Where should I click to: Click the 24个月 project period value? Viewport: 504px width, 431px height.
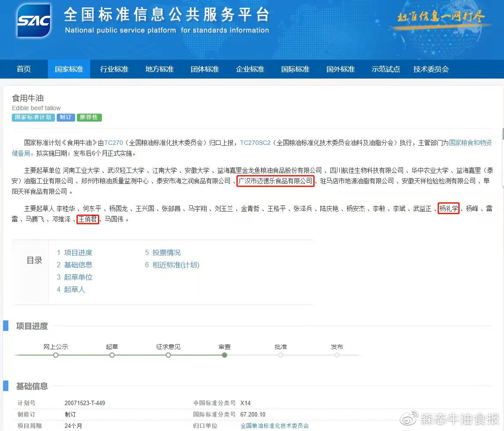[x=73, y=426]
